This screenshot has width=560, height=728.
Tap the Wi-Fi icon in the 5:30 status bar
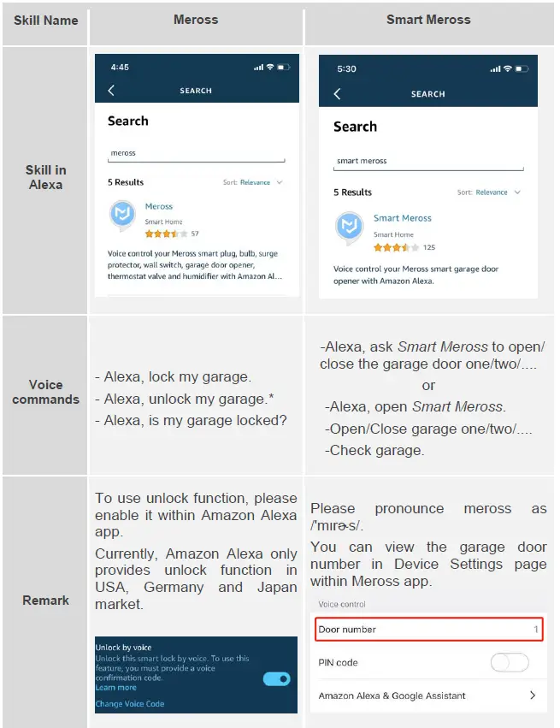(509, 69)
